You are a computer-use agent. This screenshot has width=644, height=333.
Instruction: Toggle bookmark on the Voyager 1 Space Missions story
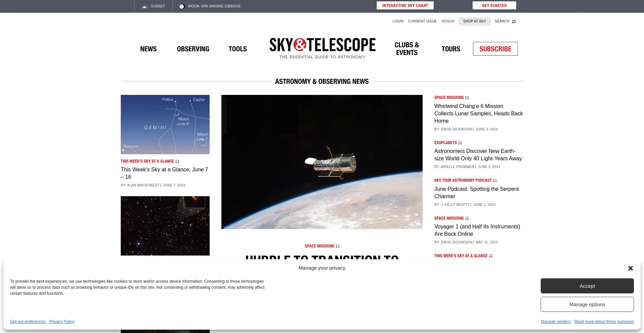tap(467, 218)
